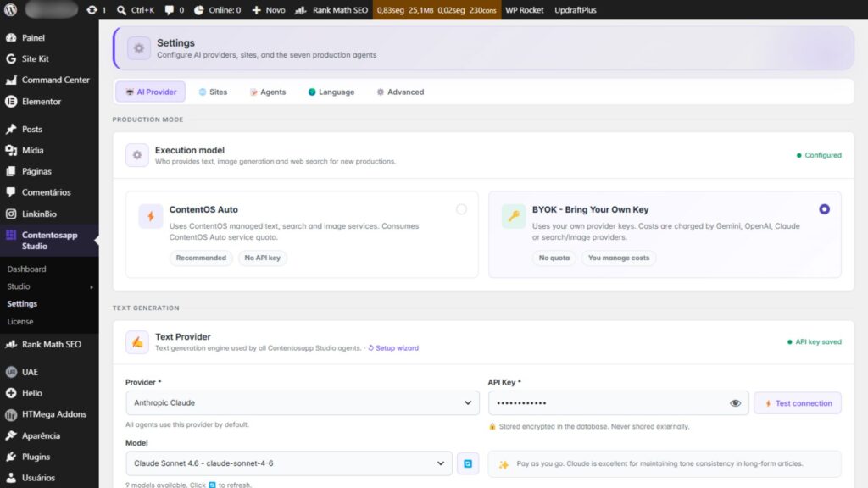The height and width of the screenshot is (488, 868).
Task: Open the Setup wizard link
Action: click(x=393, y=348)
